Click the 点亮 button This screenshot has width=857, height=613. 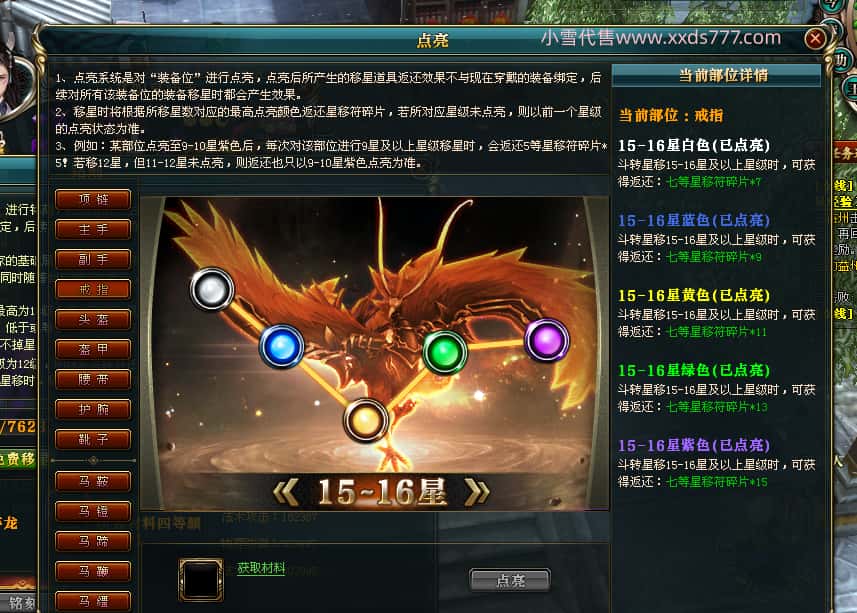point(510,580)
